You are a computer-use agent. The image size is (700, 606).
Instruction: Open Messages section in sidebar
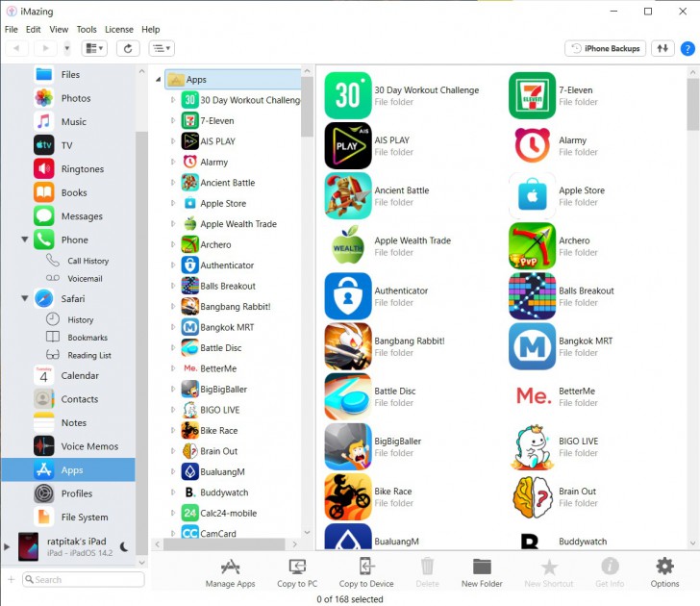point(82,216)
